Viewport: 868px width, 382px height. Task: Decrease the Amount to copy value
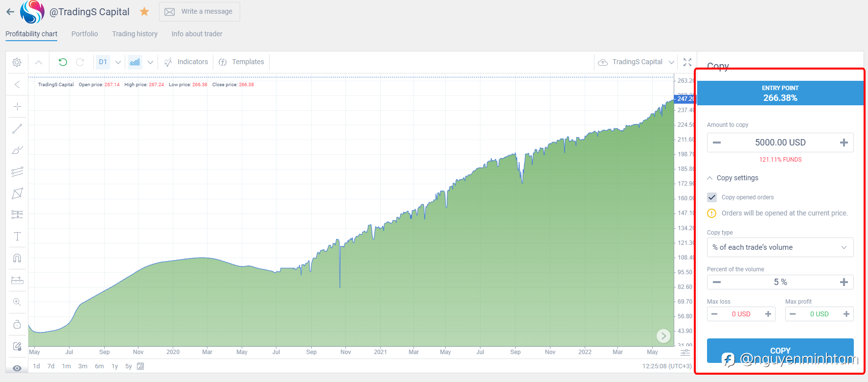[717, 143]
